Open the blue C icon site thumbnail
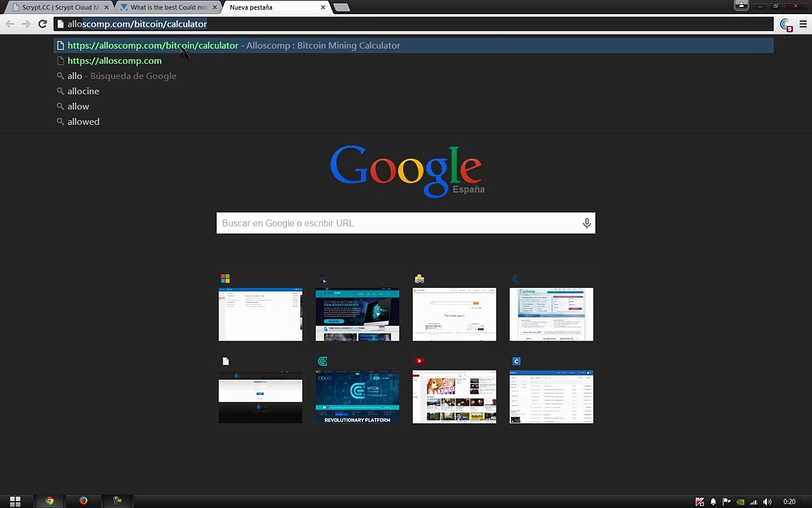The width and height of the screenshot is (812, 508). (551, 397)
